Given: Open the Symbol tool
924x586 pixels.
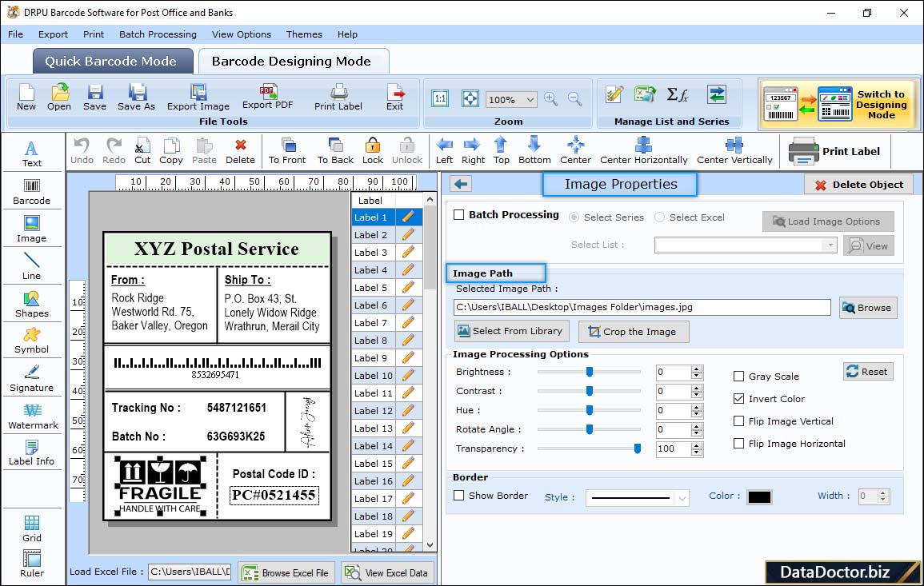Looking at the screenshot, I should coord(32,341).
